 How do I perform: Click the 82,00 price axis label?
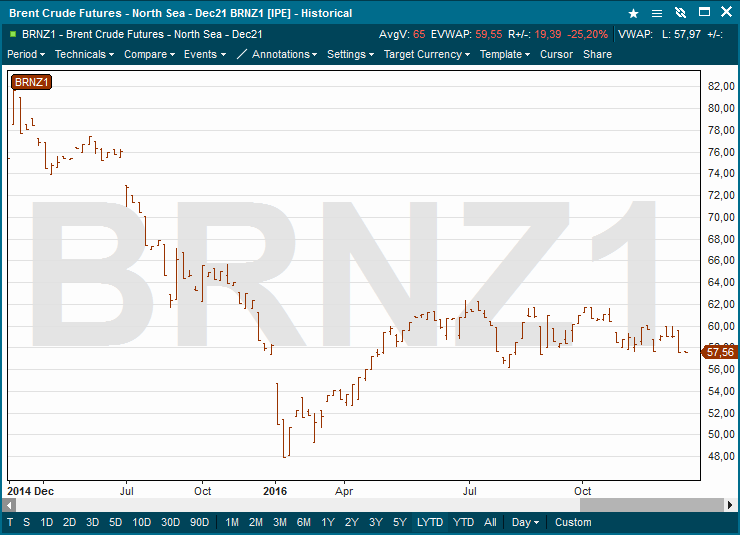[721, 86]
